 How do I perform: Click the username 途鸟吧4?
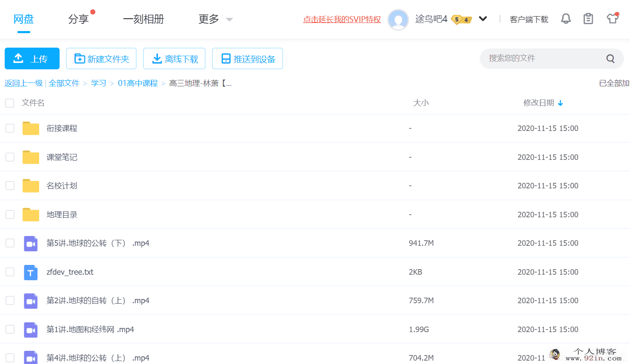[431, 19]
